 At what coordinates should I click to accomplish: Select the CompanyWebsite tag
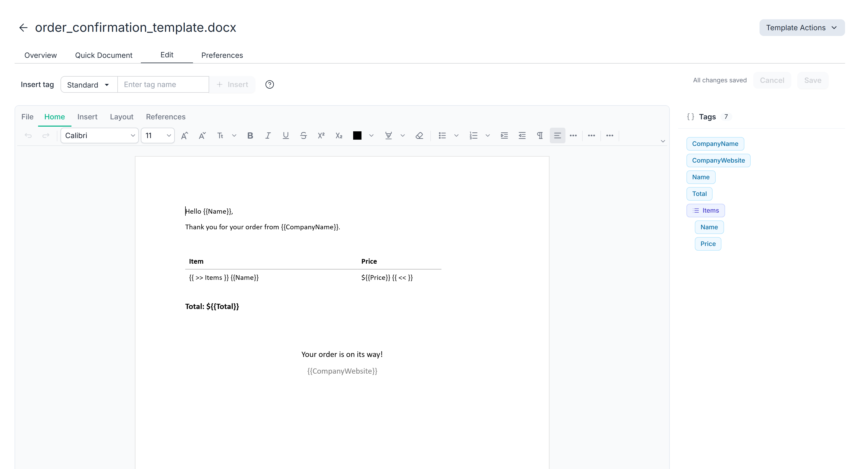(x=718, y=160)
